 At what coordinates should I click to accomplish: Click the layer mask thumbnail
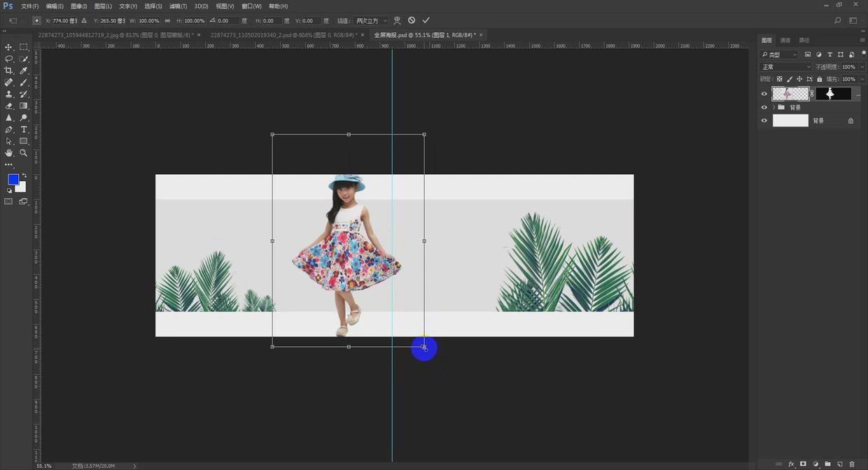pyautogui.click(x=833, y=94)
